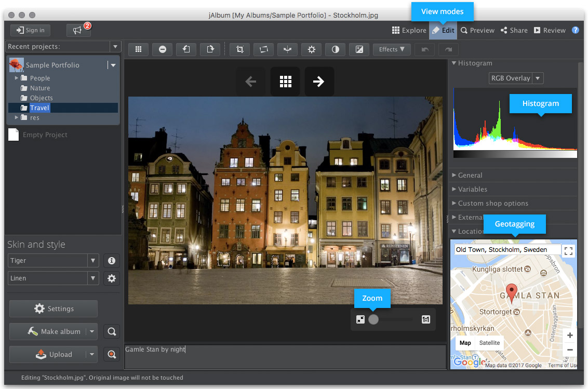
Task: Open the brightness adjustment tool
Action: [312, 49]
